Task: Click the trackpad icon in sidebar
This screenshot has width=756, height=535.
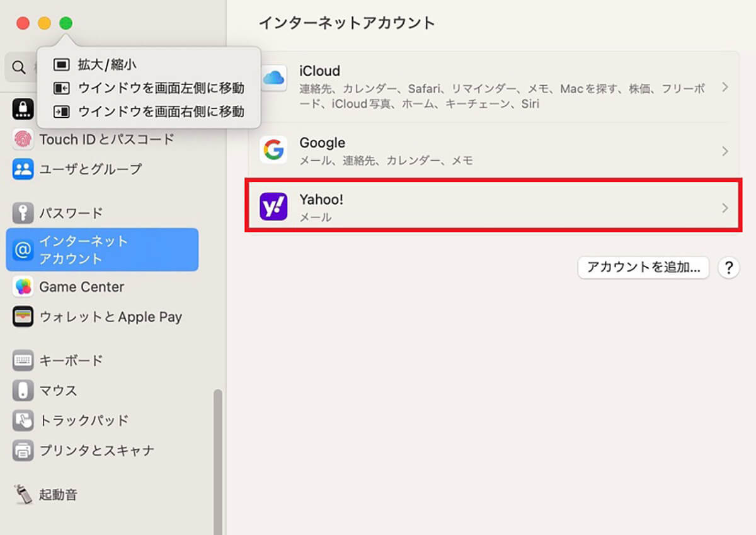Action: [23, 420]
